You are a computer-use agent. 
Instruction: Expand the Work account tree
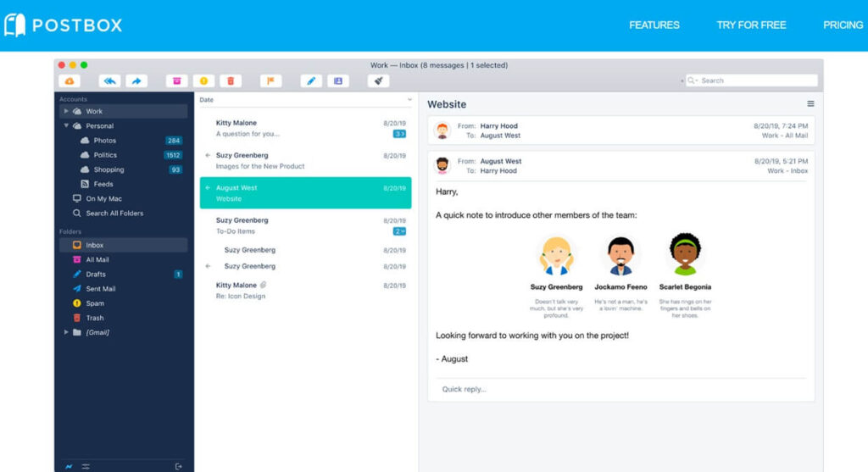click(x=66, y=111)
